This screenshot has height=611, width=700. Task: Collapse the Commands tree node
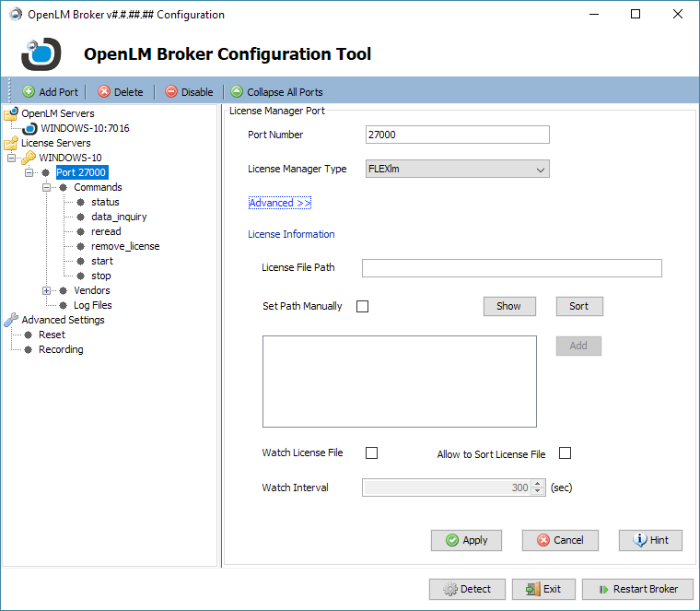pos(47,187)
